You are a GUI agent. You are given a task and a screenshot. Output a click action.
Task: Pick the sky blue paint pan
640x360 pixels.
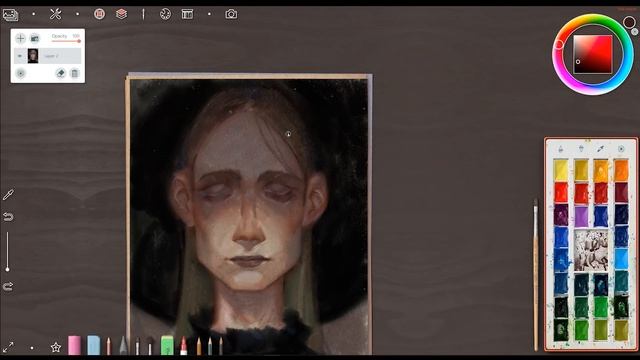coord(621,259)
